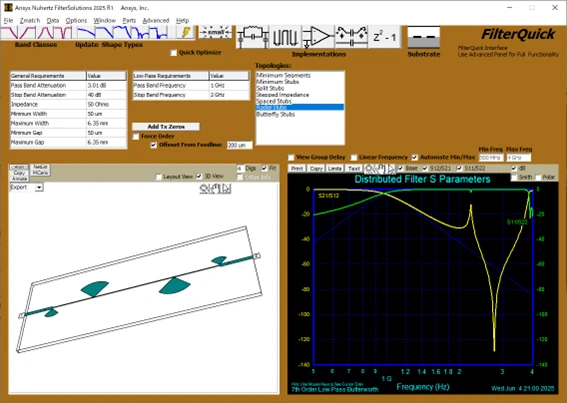Choose the second blue shape type curve
Screen dimensions: 567x403
[x=105, y=33]
